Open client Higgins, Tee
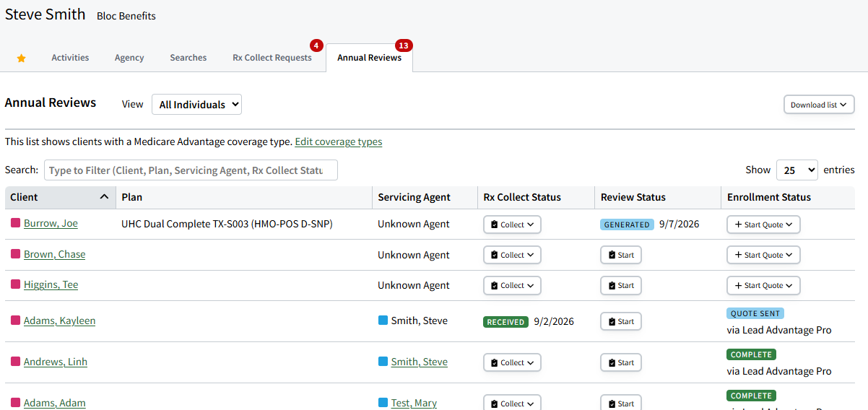Screen dimensions: 868x410 tap(51, 284)
